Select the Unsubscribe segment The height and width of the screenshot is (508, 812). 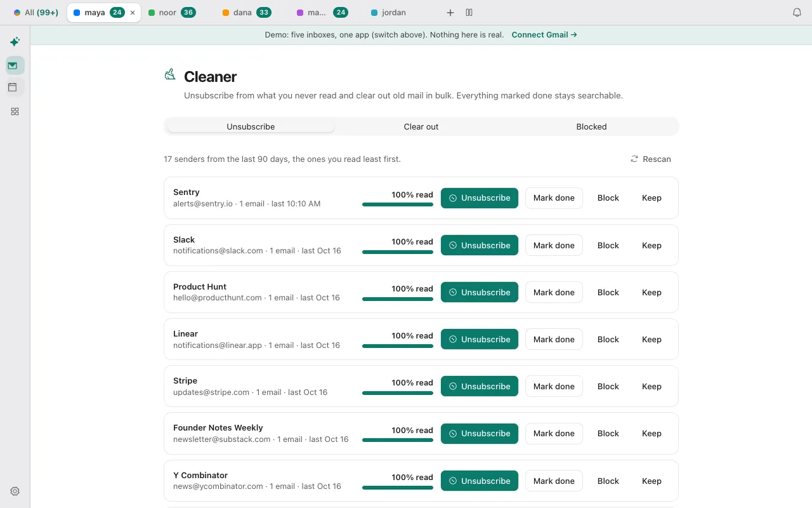click(251, 126)
